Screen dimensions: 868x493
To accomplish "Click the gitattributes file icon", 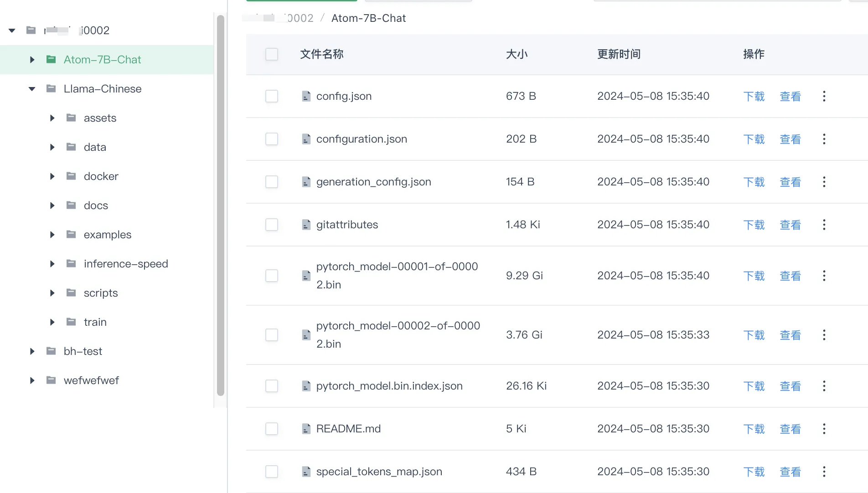I will [306, 225].
